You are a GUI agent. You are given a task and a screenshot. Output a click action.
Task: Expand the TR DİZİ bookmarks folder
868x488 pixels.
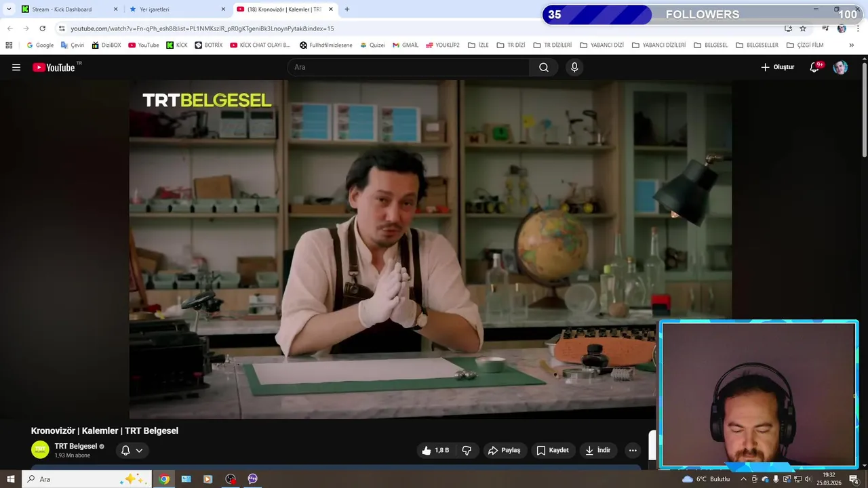pos(511,45)
